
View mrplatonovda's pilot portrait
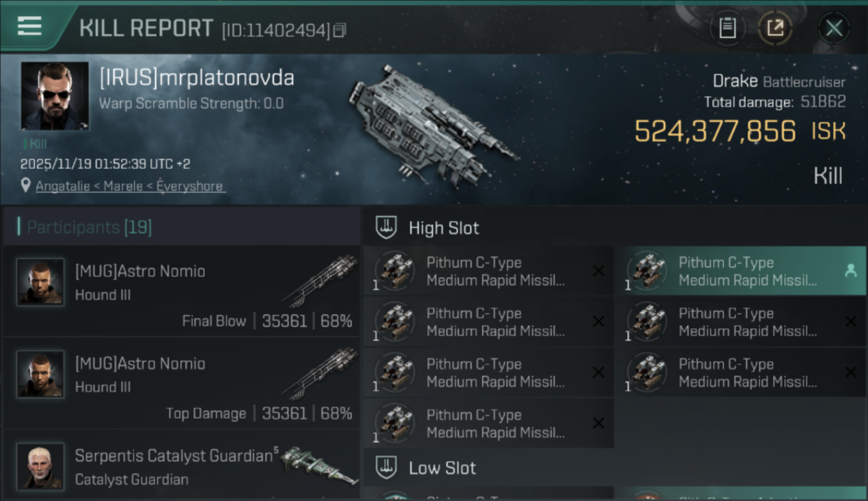[x=55, y=96]
